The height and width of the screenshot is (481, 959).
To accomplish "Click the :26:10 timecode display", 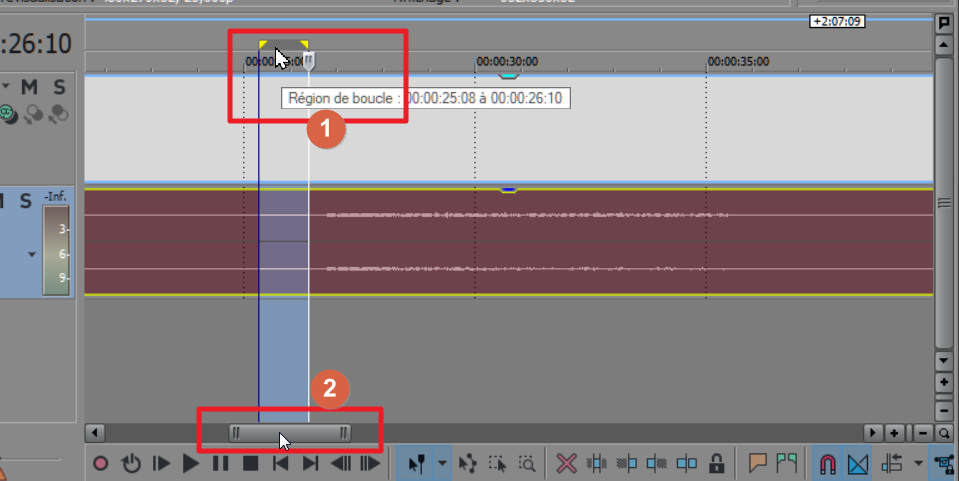I will [36, 43].
